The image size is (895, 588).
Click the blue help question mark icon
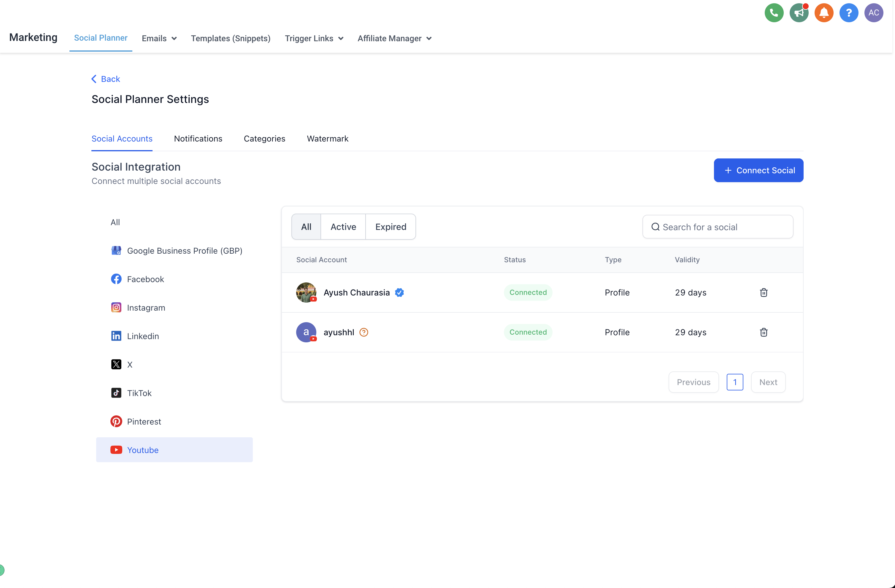[848, 13]
